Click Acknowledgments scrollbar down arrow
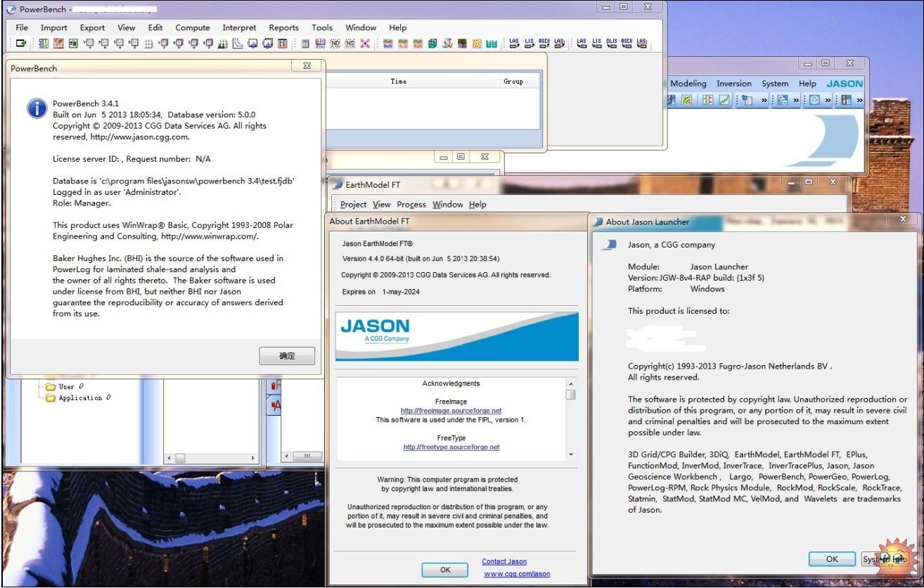The width and height of the screenshot is (924, 588). coord(570,455)
